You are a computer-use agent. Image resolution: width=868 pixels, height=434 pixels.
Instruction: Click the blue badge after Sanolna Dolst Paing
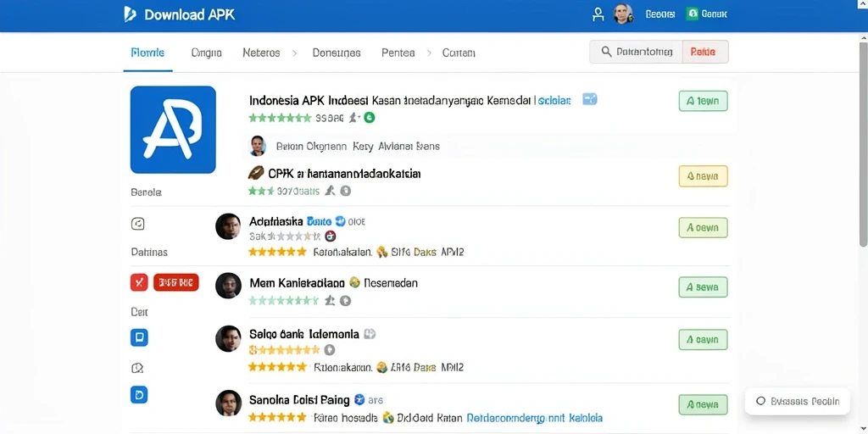click(x=359, y=399)
